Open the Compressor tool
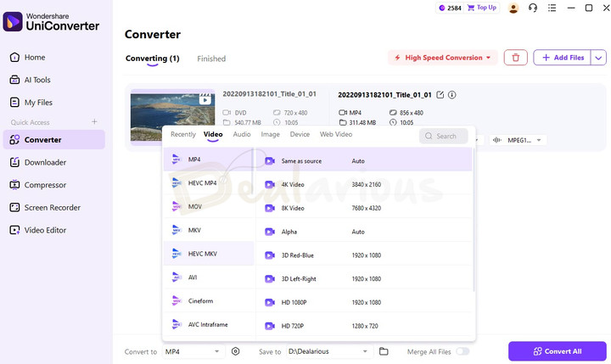 (x=38, y=185)
